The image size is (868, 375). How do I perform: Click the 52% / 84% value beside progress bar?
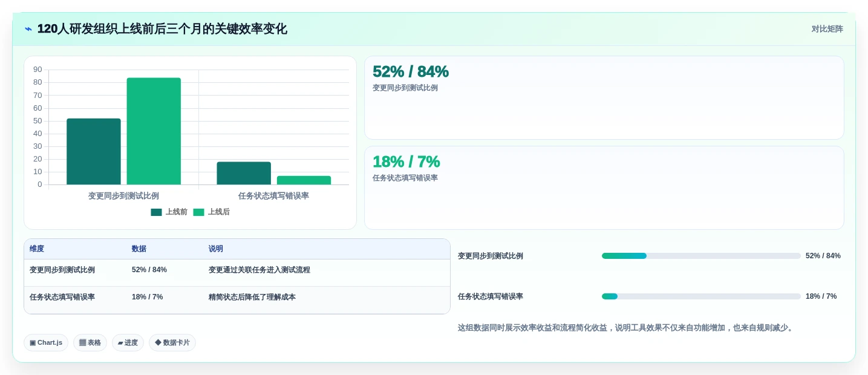click(x=823, y=256)
